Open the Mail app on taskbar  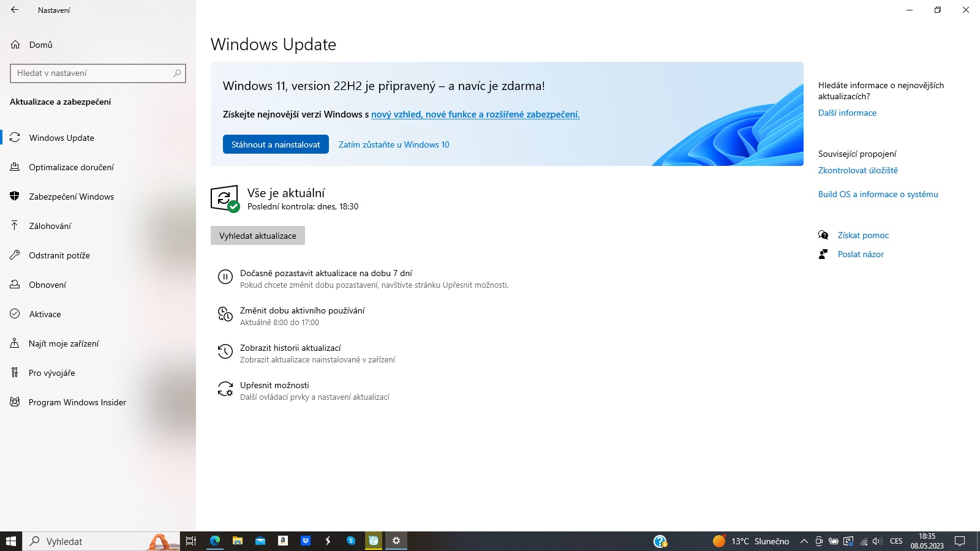260,541
